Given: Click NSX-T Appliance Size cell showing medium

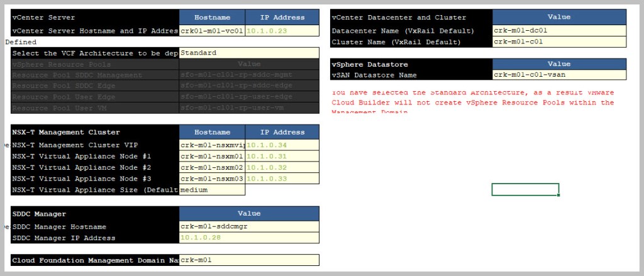Looking at the screenshot, I should tap(212, 190).
